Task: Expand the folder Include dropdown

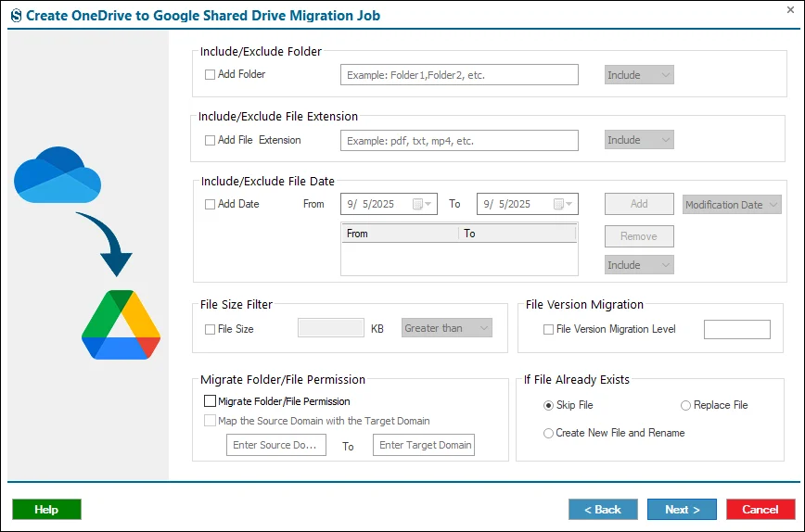Action: (639, 75)
